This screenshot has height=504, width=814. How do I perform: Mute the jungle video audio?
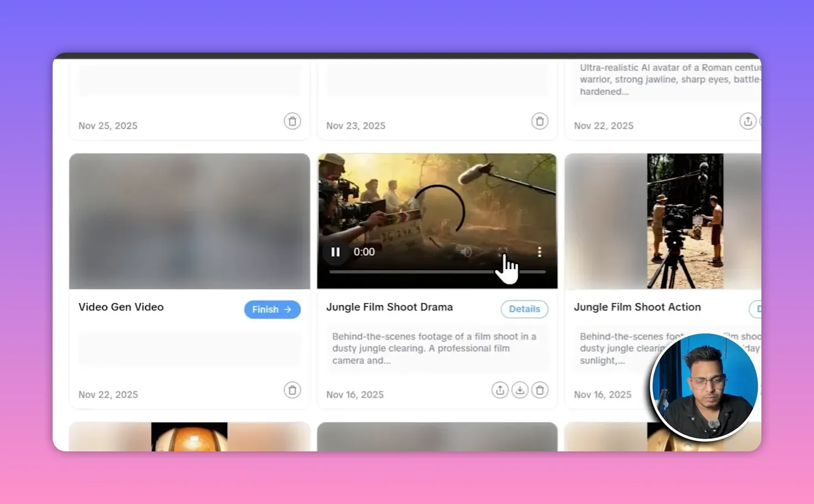(x=464, y=251)
